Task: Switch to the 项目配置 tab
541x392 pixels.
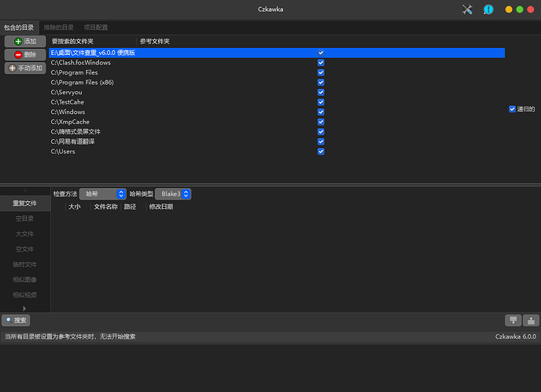Action: (x=96, y=27)
